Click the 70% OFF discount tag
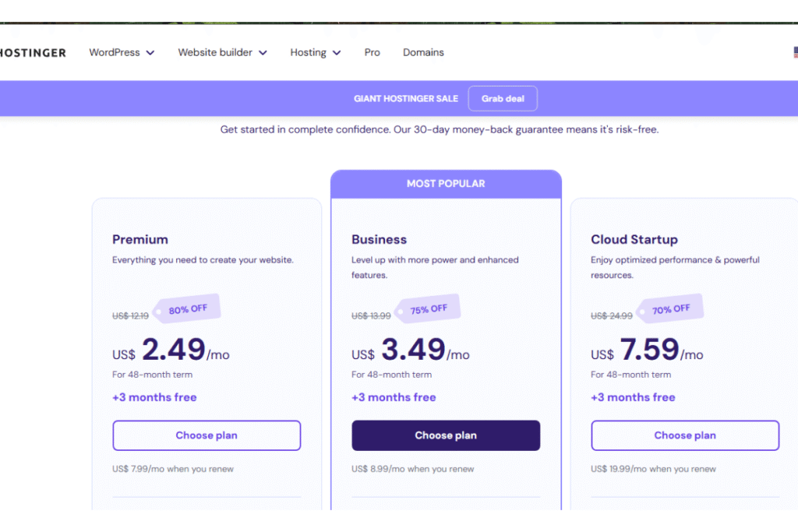 pos(670,308)
